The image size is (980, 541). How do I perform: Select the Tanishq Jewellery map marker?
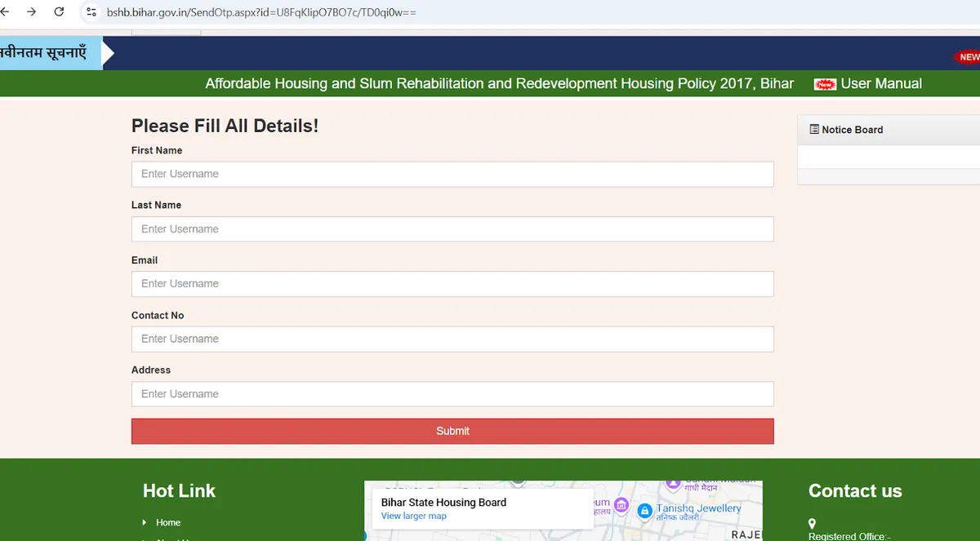click(x=644, y=510)
